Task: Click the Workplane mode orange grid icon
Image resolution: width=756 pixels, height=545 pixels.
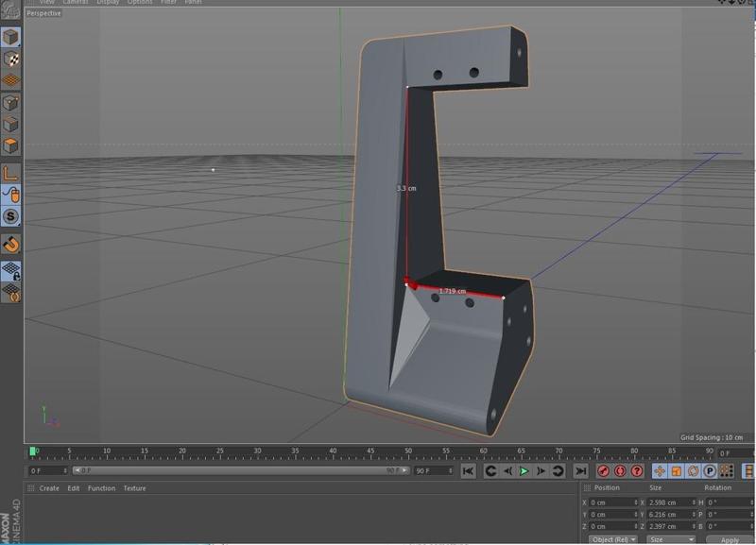Action: point(10,81)
